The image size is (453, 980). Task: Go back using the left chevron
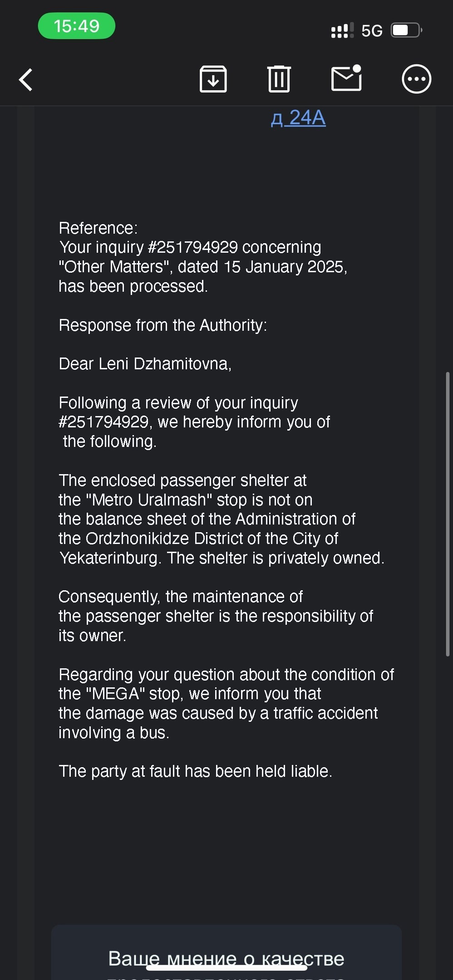[x=26, y=80]
